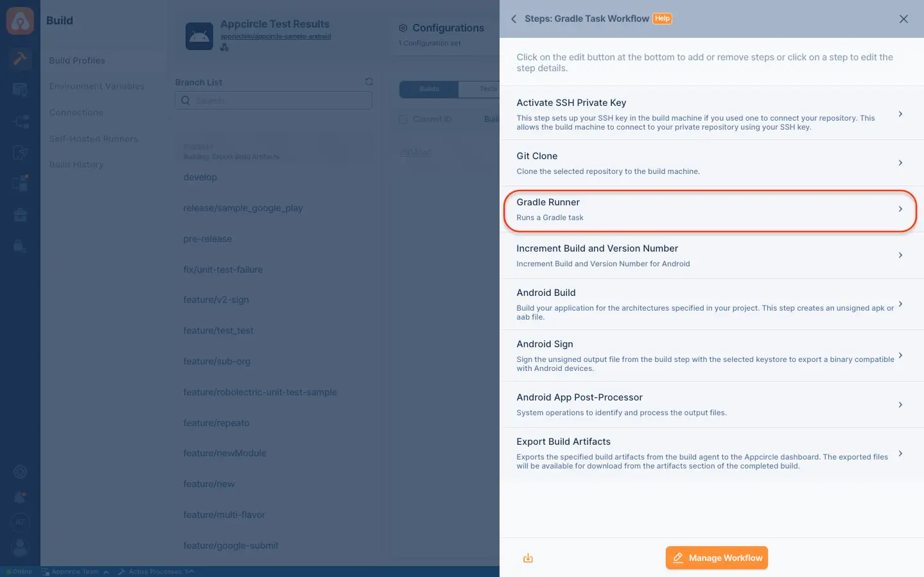The height and width of the screenshot is (577, 924).
Task: Open the Build module hammer icon
Action: 20,59
